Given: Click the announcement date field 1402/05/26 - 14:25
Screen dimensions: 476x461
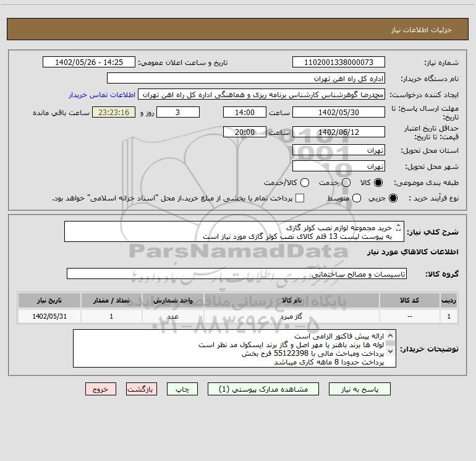Looking at the screenshot, I should 88,62.
